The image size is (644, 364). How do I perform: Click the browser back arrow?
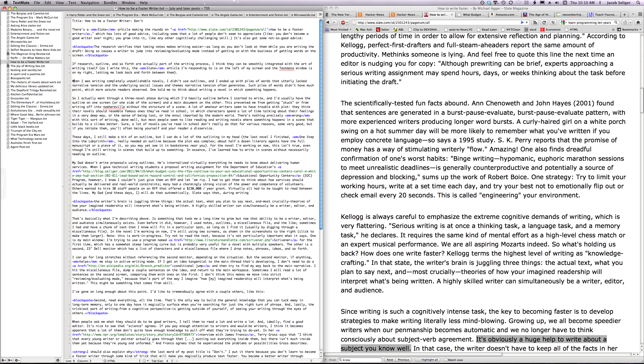click(x=328, y=22)
